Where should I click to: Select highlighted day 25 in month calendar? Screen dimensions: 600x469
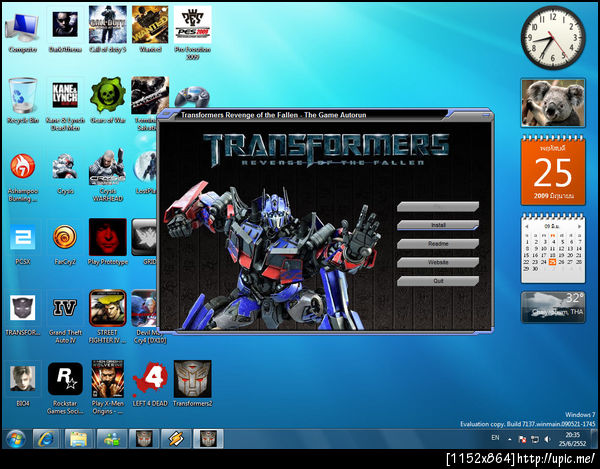tap(552, 262)
